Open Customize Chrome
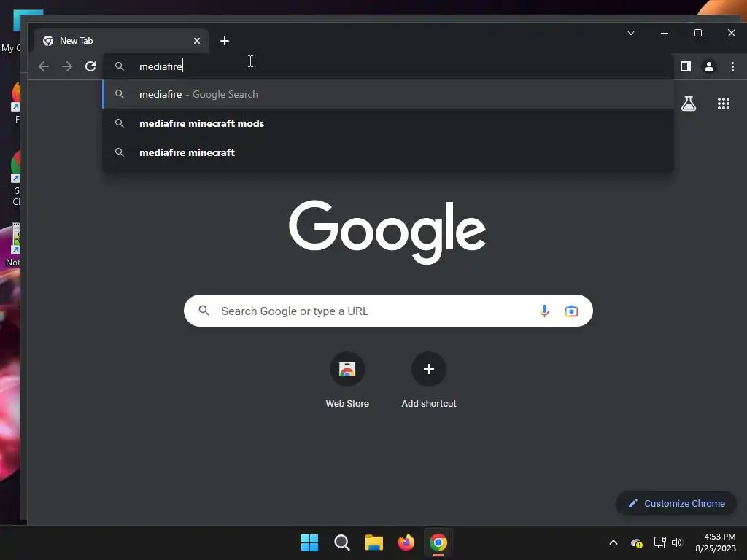 pos(676,503)
